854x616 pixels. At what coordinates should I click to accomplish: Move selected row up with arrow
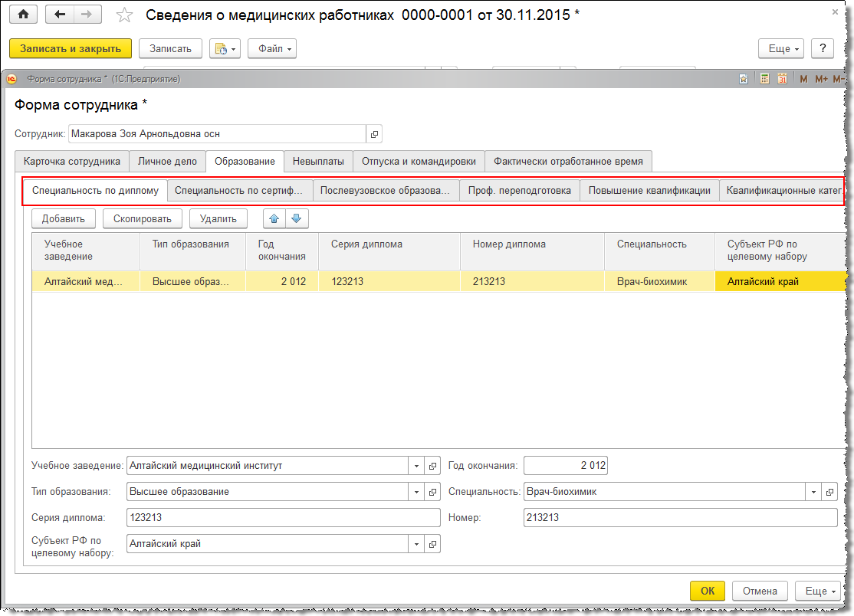[x=274, y=218]
